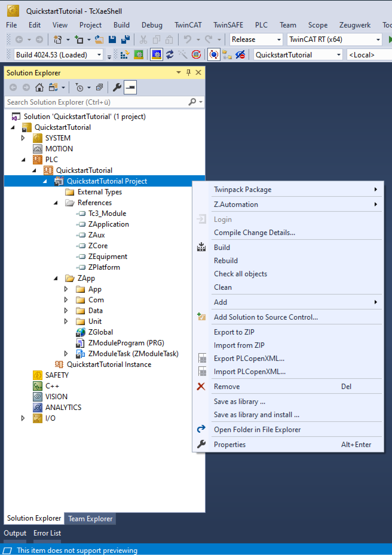
Task: Click the Collapse All icon in Solution Explorer
Action: tap(99, 88)
